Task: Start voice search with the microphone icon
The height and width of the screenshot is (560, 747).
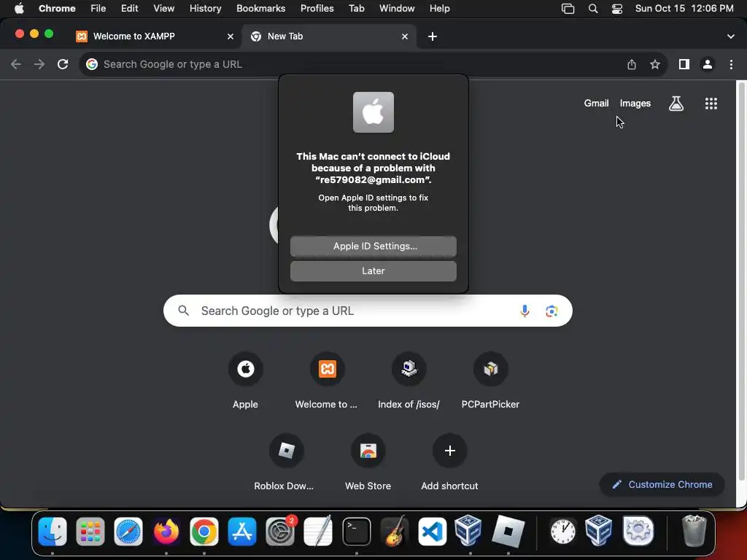Action: pyautogui.click(x=525, y=311)
